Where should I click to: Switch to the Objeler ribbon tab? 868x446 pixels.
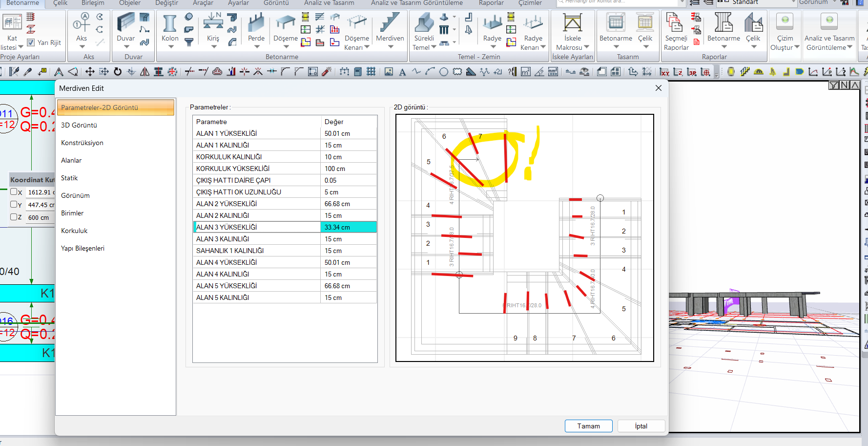tap(130, 3)
